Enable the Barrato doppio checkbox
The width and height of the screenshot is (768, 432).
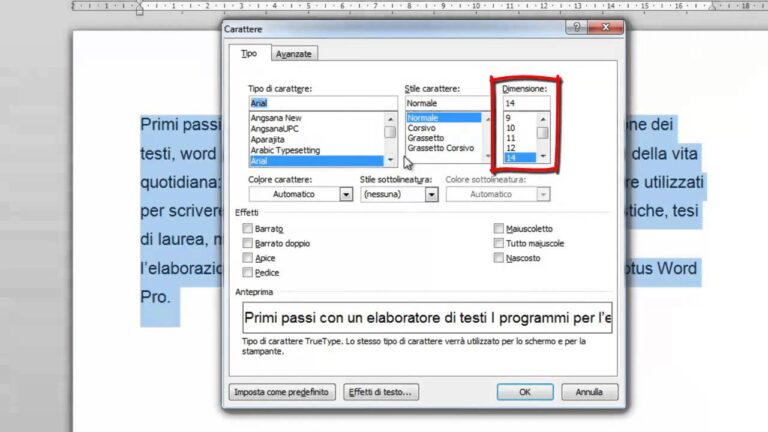[247, 243]
